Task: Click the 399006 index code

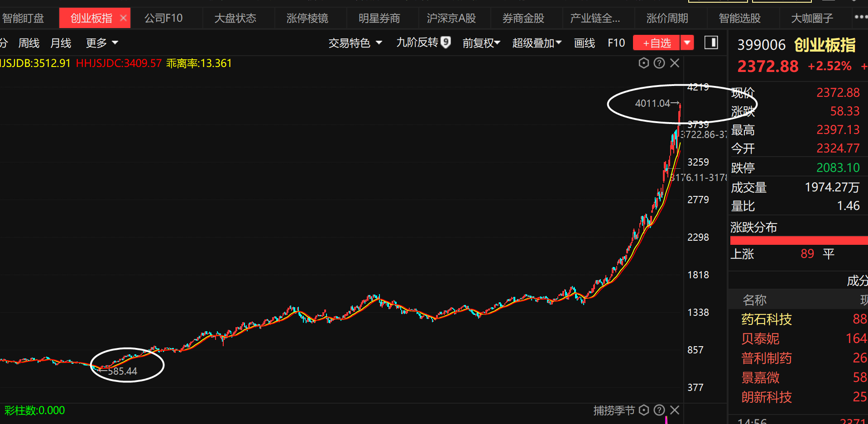Action: [761, 45]
